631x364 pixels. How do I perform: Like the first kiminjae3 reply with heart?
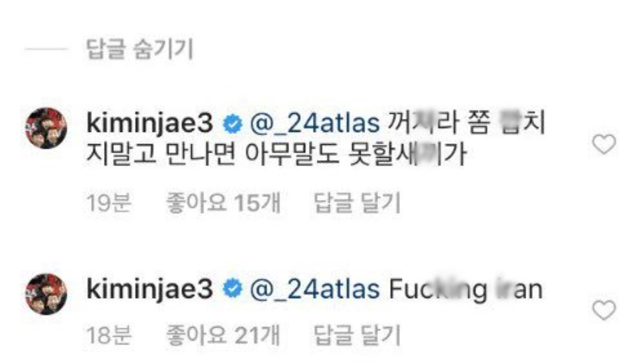pyautogui.click(x=604, y=145)
